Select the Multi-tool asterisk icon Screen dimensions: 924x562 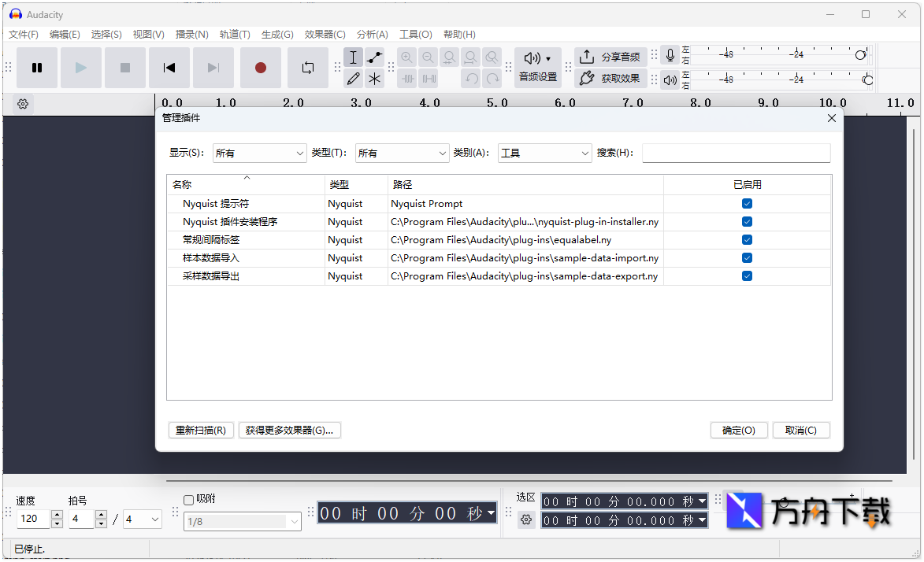374,79
